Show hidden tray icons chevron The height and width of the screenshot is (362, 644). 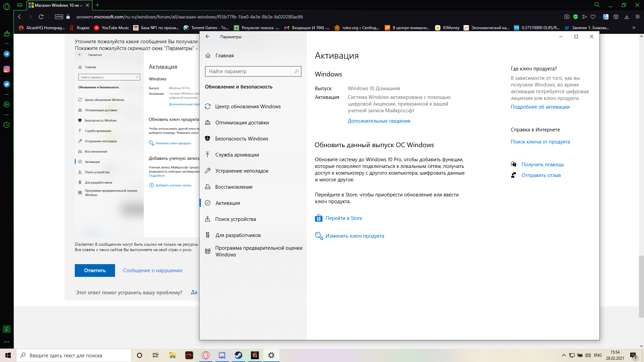(563, 355)
